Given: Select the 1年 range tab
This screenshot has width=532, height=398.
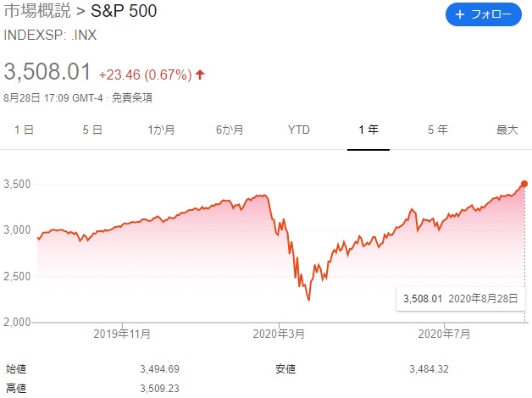Looking at the screenshot, I should [369, 130].
